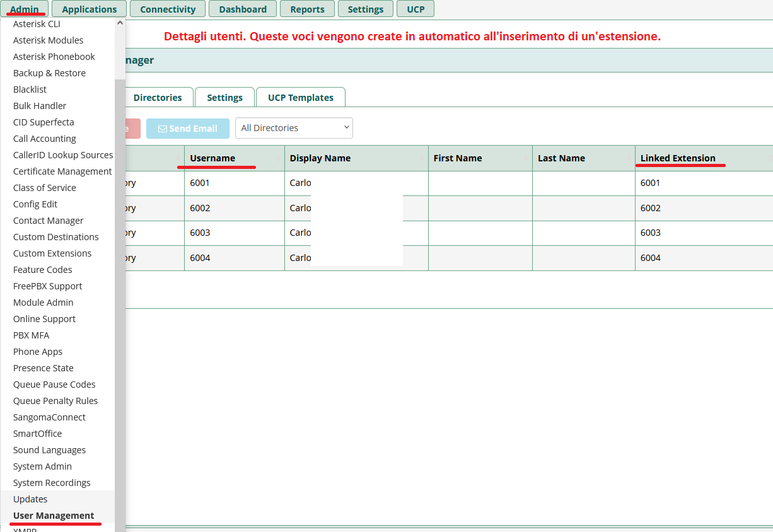Open the Reports menu
Viewport: 773px width, 532px height.
click(308, 9)
